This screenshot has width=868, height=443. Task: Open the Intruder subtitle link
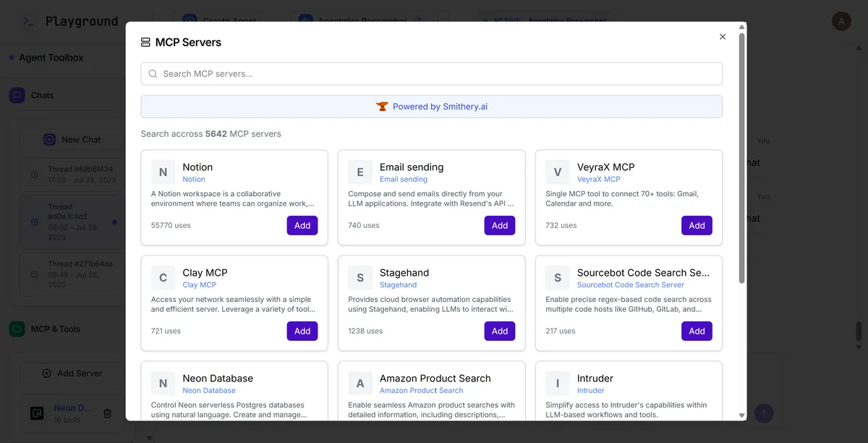pyautogui.click(x=591, y=391)
